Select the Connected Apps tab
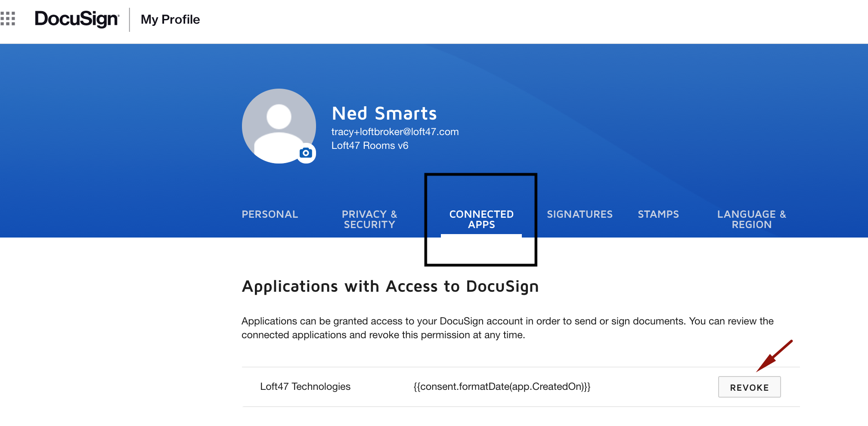This screenshot has height=426, width=868. pyautogui.click(x=481, y=219)
